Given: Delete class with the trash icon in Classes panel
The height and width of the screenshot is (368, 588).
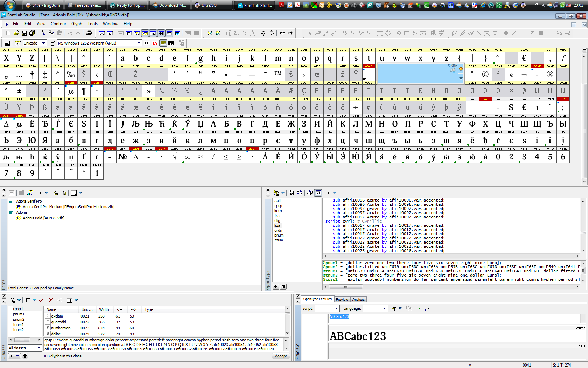Looking at the screenshot, I should point(25,356).
